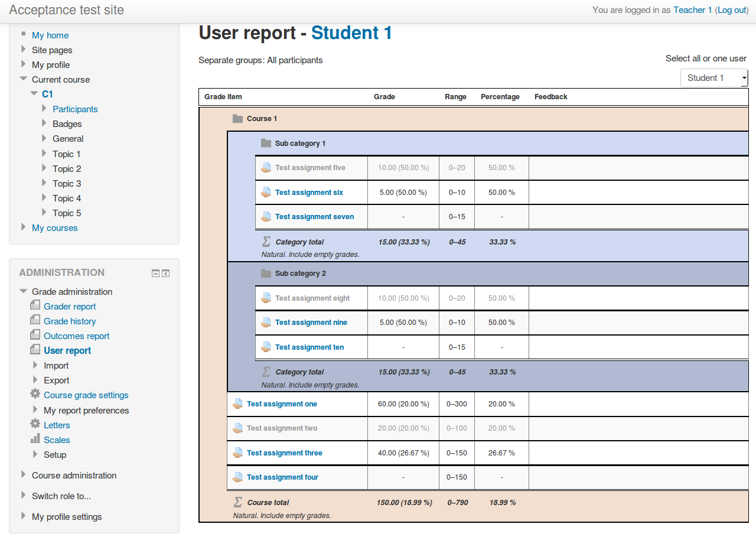Expand the Badges tree node
This screenshot has width=756, height=537.
pyautogui.click(x=44, y=123)
